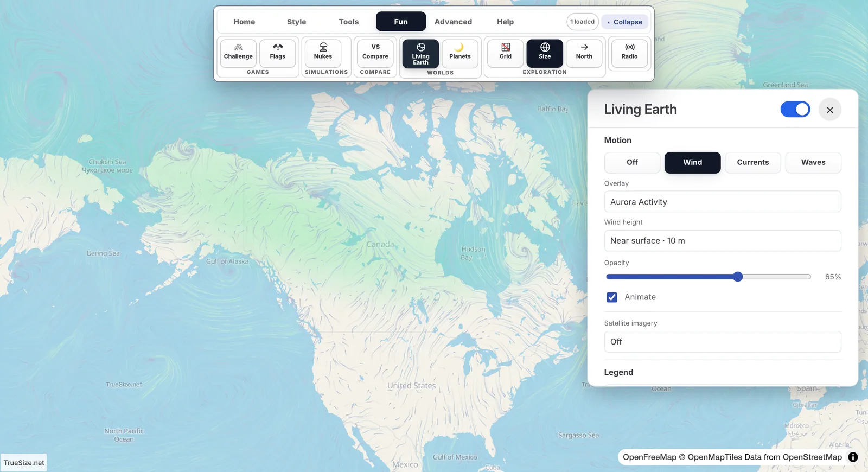Select Wind motion mode
868x472 pixels.
tap(692, 162)
